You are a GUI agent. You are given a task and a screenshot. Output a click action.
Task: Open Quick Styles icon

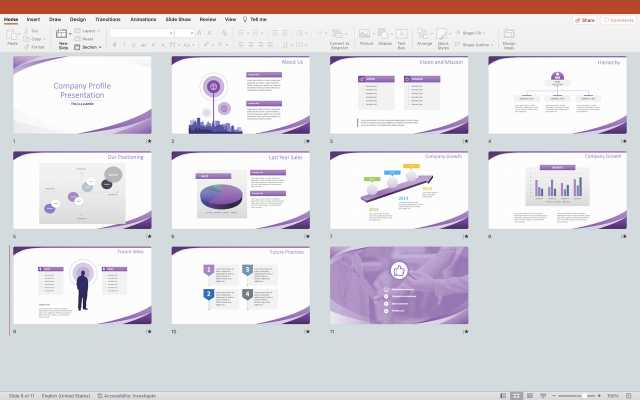point(443,37)
